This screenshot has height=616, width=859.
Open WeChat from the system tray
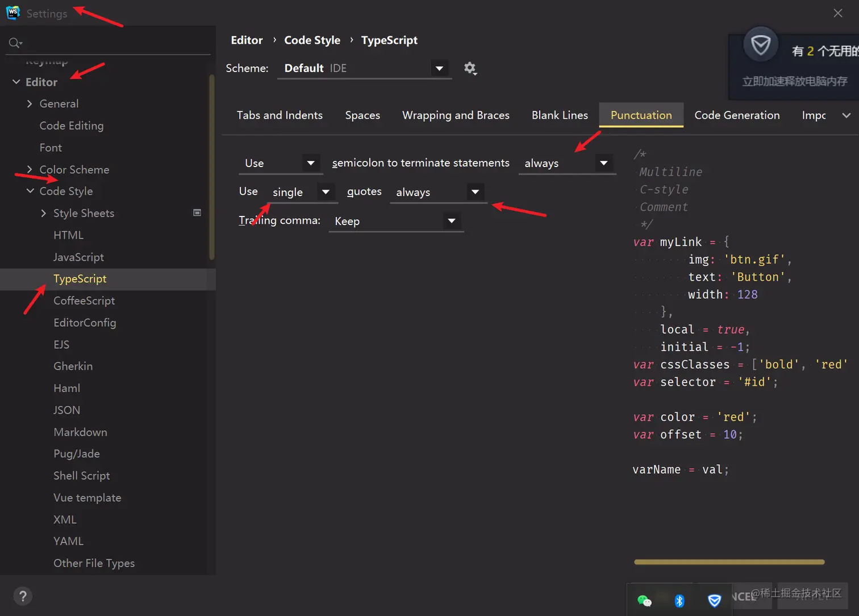pyautogui.click(x=644, y=601)
